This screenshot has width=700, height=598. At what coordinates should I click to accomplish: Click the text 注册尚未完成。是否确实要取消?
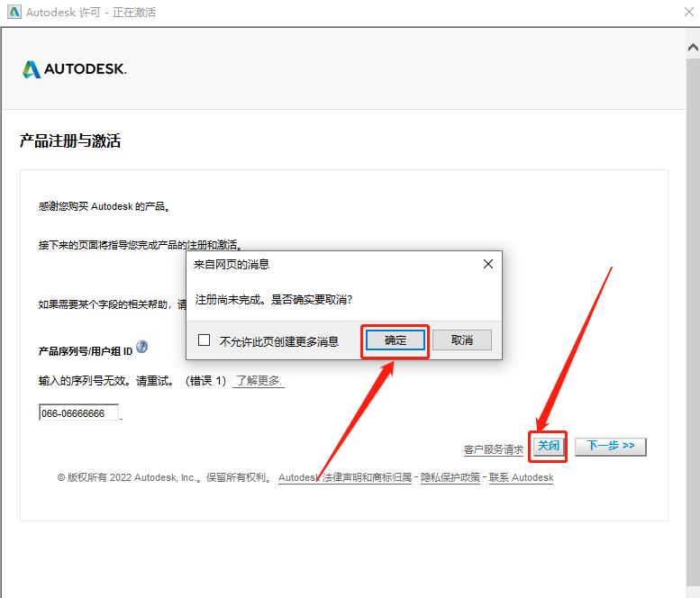point(274,299)
